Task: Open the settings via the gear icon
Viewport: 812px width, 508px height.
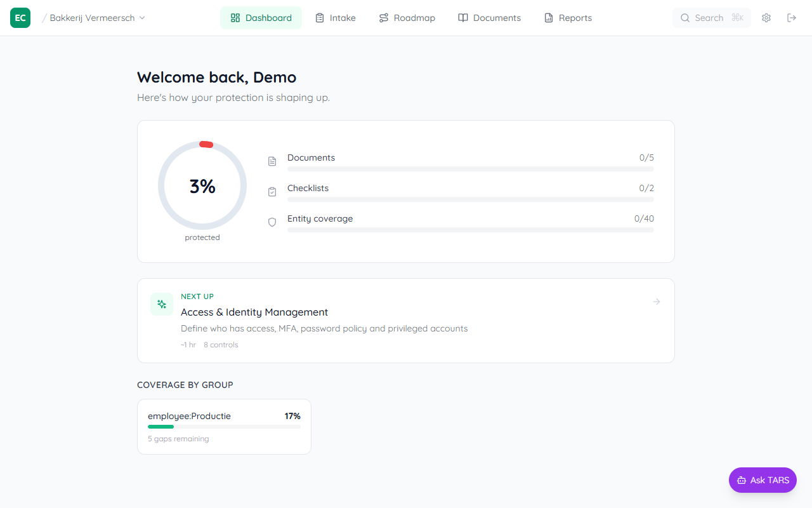Action: [x=766, y=18]
